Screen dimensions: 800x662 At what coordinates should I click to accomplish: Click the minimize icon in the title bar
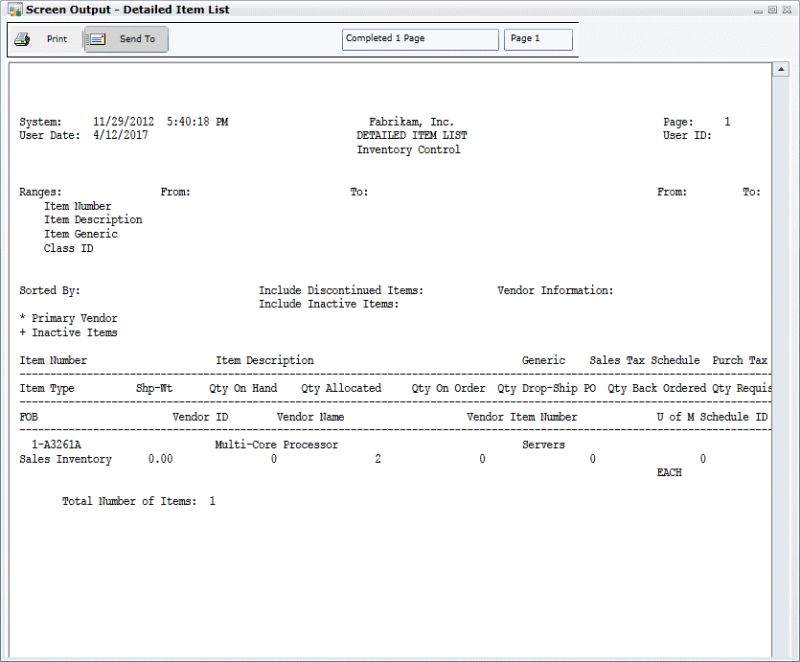[760, 8]
